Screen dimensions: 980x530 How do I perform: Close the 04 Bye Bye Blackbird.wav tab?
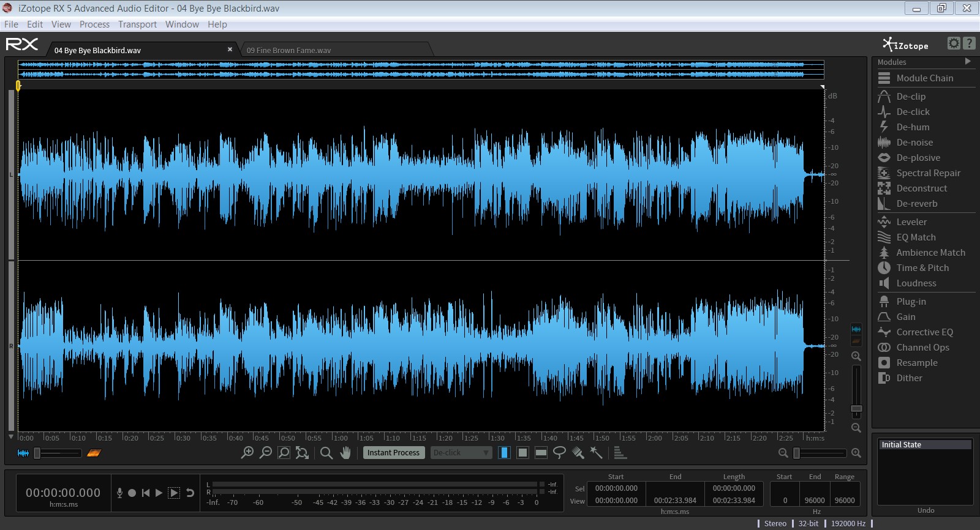point(230,50)
